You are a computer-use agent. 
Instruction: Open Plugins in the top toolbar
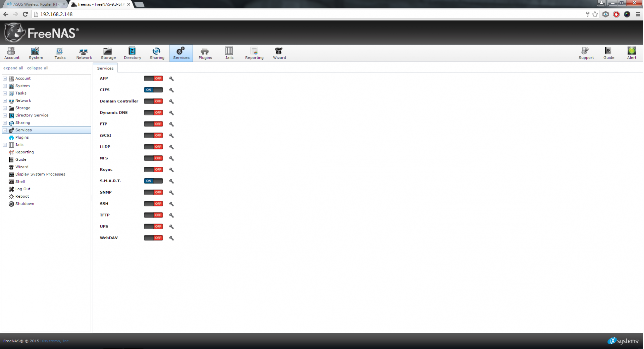[x=205, y=53]
